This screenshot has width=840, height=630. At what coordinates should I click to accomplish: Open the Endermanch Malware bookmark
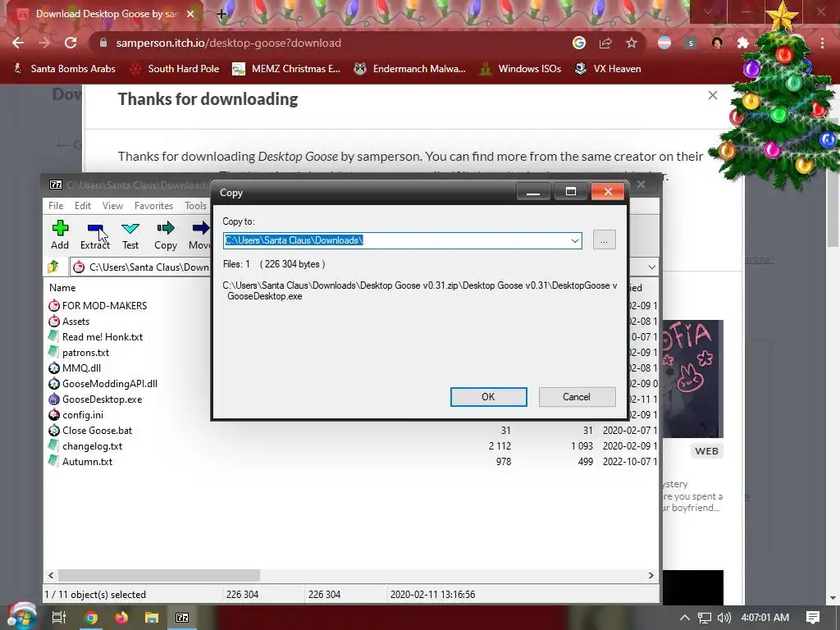point(409,69)
